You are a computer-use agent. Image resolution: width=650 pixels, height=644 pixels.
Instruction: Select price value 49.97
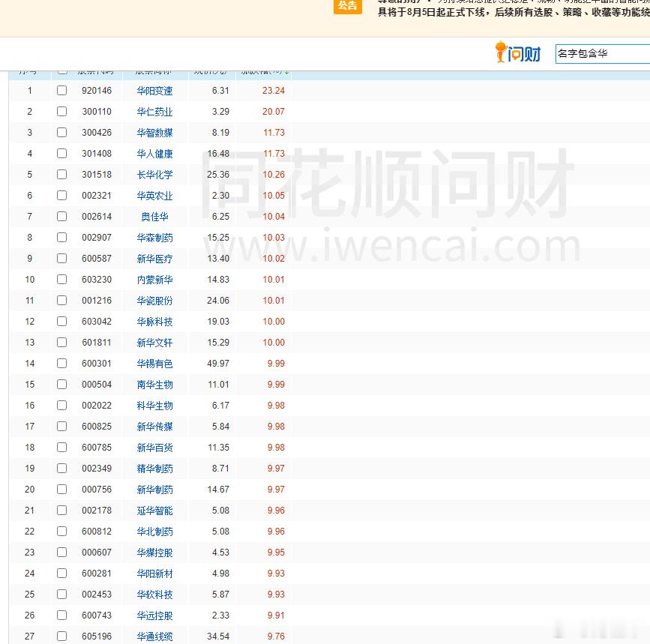coord(218,364)
